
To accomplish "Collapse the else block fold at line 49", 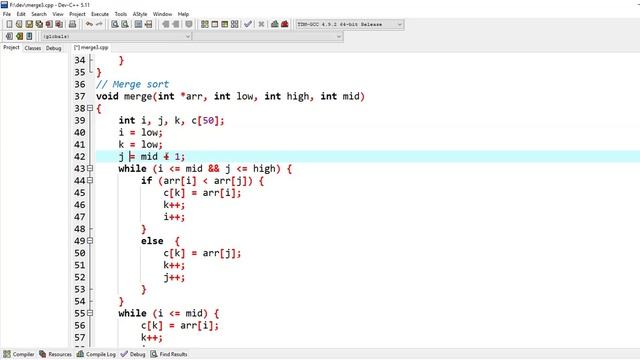I will pyautogui.click(x=90, y=241).
